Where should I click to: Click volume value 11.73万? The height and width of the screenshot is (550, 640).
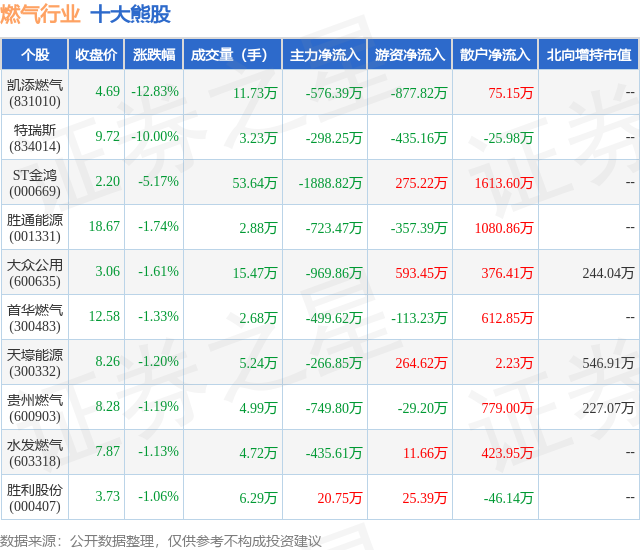255,93
